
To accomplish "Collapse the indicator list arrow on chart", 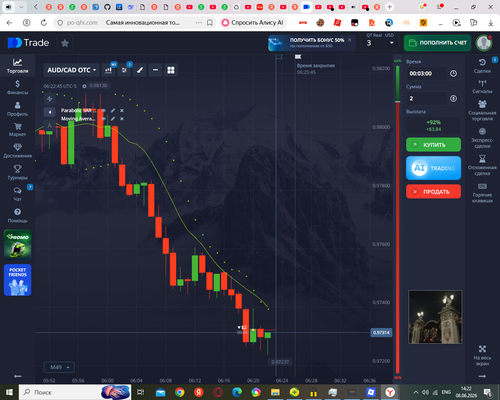I will tap(49, 112).
